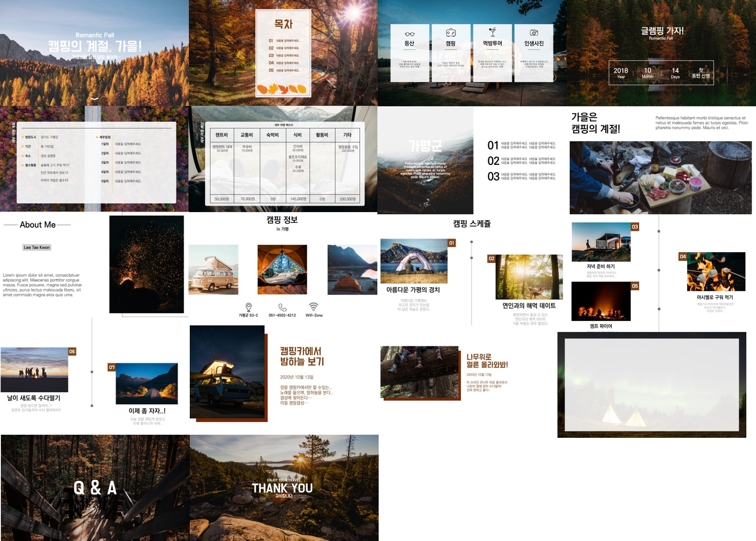Screen dimensions: 756x541
Task: Click the About Me heading
Action: 38,225
